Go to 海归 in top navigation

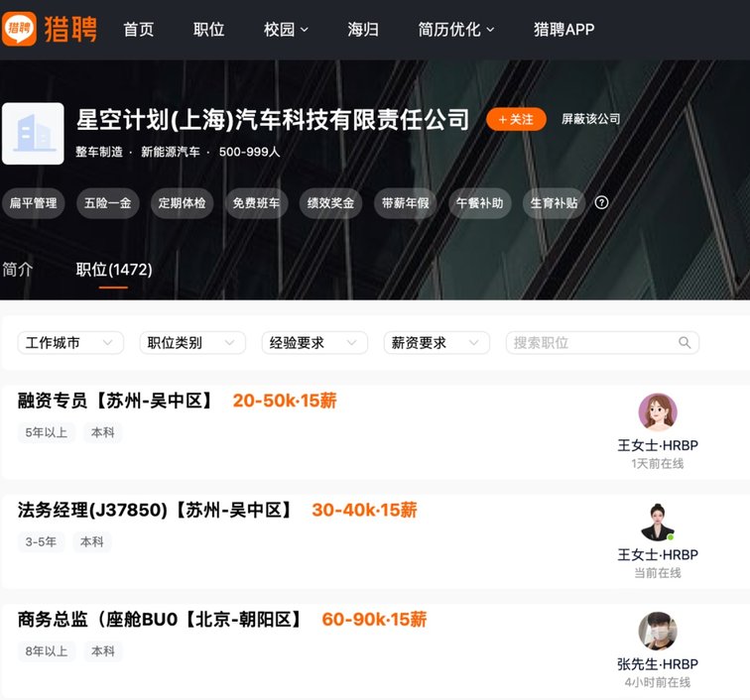click(x=363, y=30)
